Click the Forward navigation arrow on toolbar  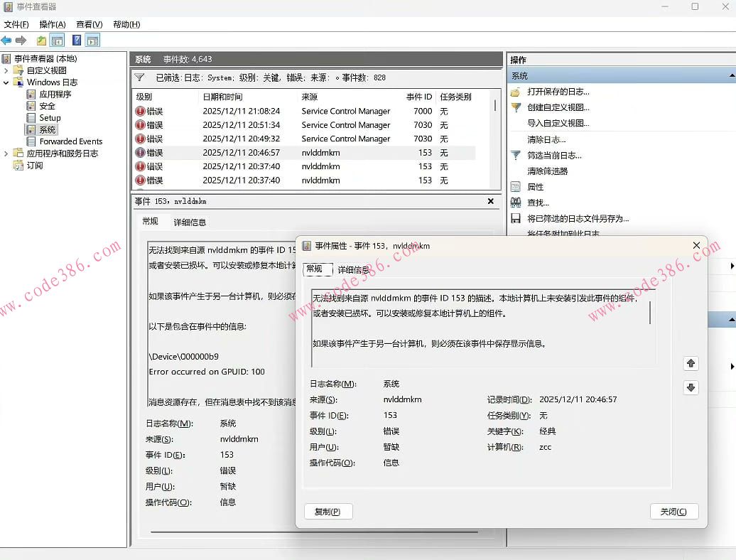tap(21, 41)
